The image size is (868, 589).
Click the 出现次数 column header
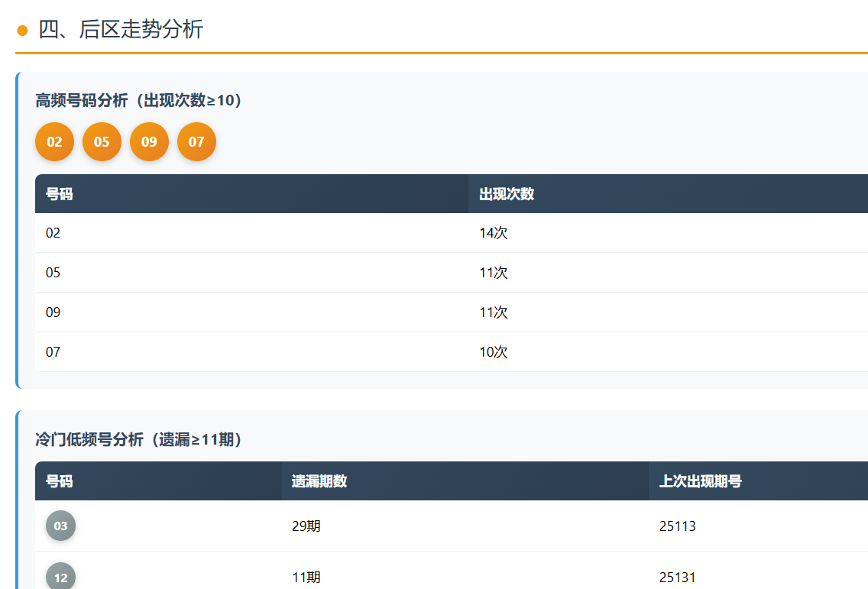507,194
